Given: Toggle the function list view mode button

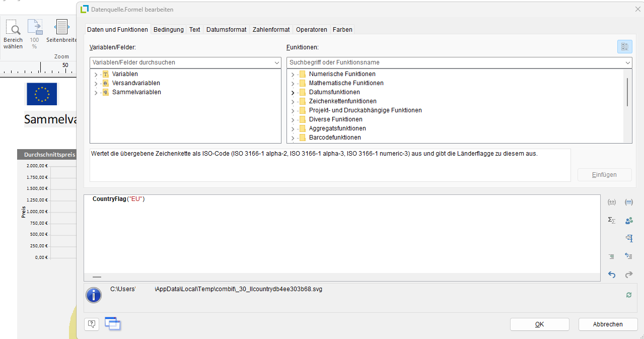Looking at the screenshot, I should coord(624,47).
